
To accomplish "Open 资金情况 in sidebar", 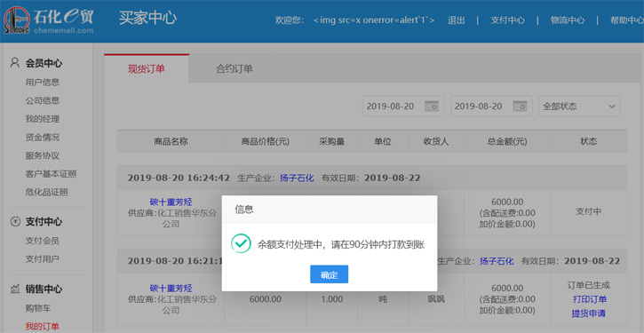I will [43, 137].
